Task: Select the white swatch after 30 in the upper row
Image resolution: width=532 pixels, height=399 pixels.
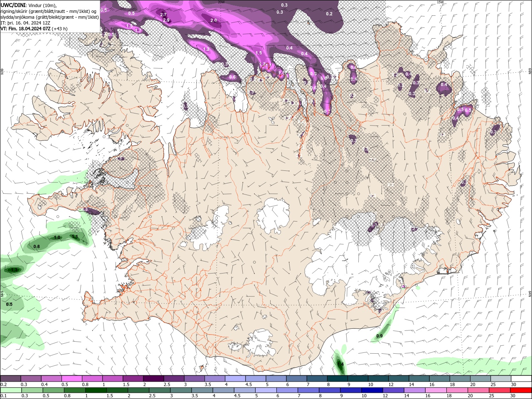Action: point(521,379)
